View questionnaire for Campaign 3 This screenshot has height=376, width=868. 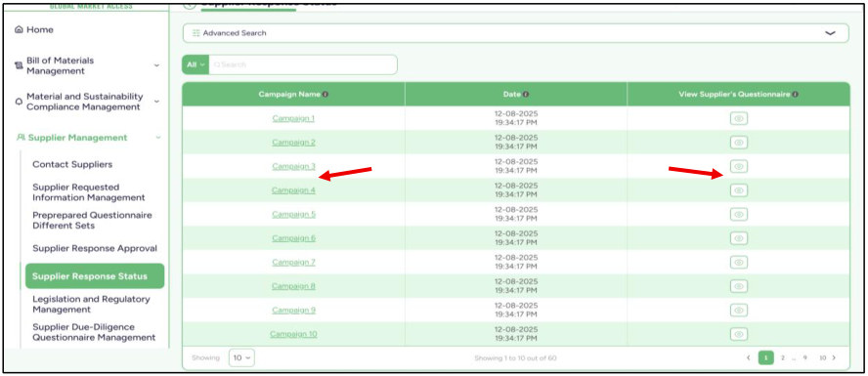pos(738,166)
